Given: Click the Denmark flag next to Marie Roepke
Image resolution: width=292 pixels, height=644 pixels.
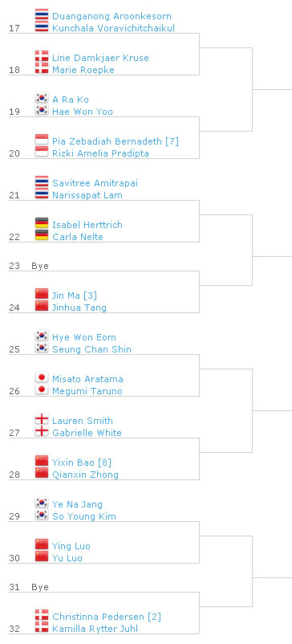Looking at the screenshot, I should [42, 68].
